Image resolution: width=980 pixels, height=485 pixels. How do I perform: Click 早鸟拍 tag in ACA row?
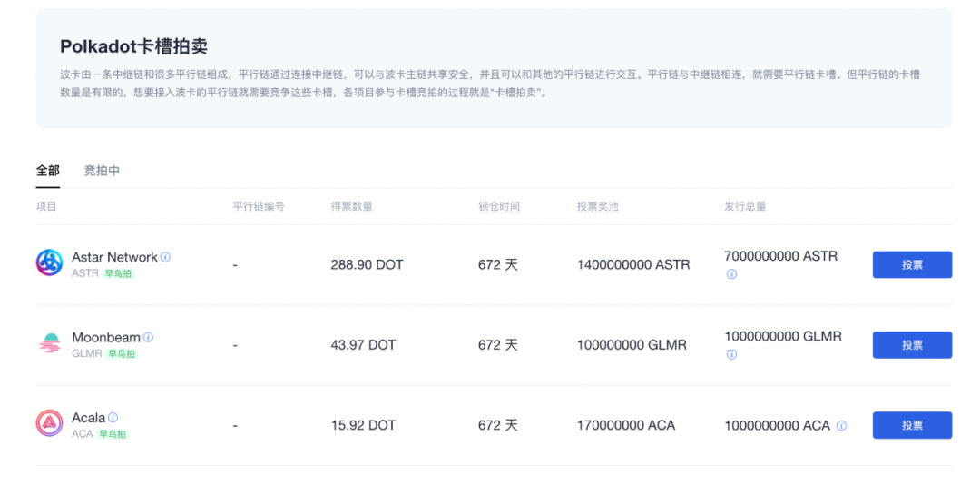(113, 433)
